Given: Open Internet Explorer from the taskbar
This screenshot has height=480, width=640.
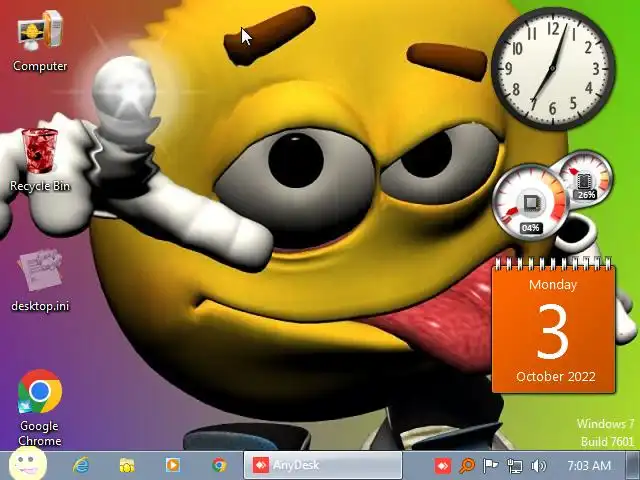Looking at the screenshot, I should 81,465.
